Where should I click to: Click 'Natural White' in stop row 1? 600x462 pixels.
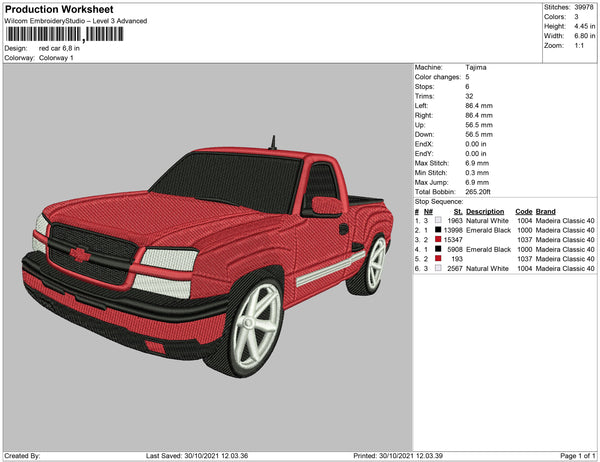coord(487,221)
